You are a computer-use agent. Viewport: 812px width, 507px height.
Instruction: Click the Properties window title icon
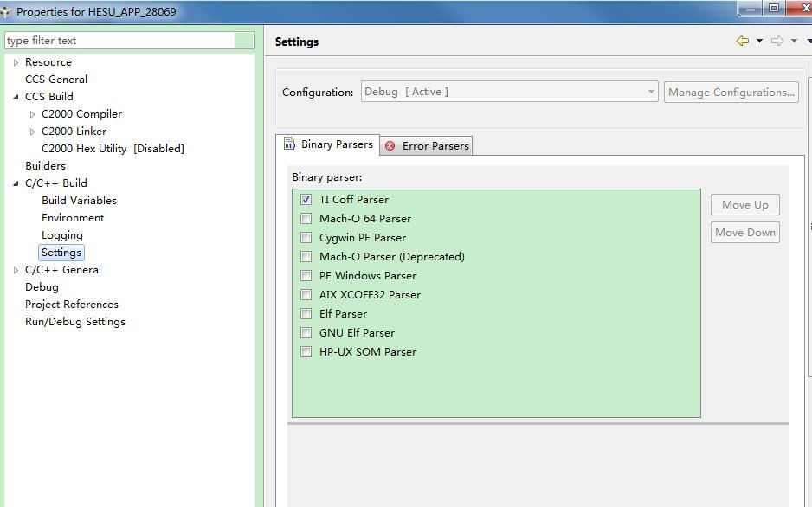coord(6,11)
